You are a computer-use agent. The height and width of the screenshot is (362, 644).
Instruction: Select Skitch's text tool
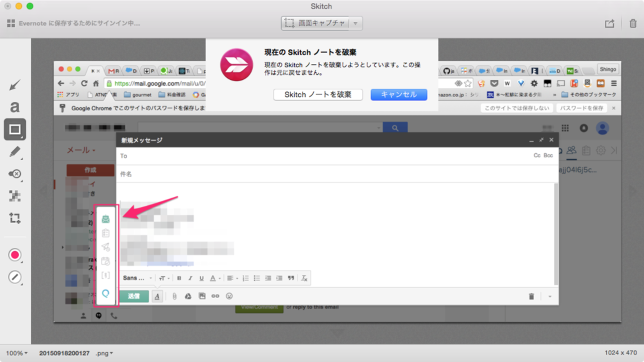pos(15,107)
